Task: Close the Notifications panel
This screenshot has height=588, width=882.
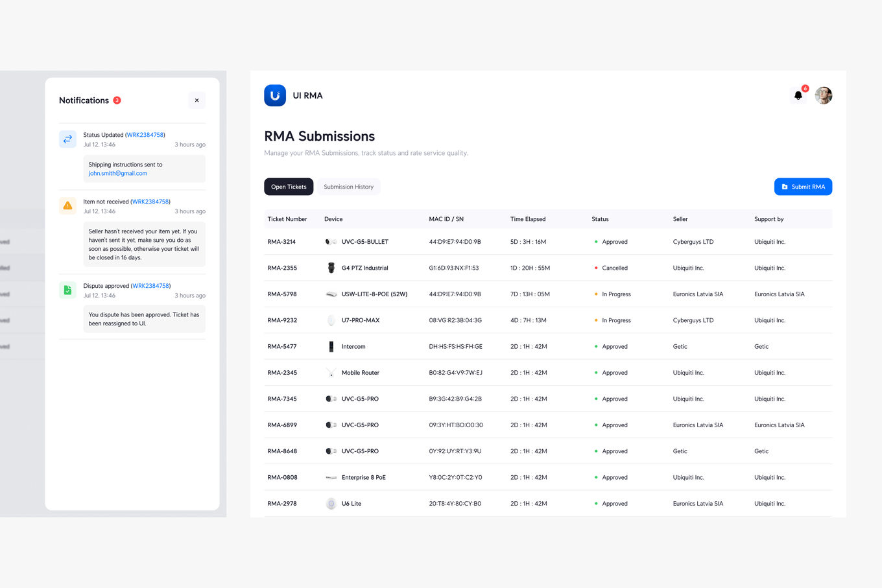Action: click(x=197, y=100)
